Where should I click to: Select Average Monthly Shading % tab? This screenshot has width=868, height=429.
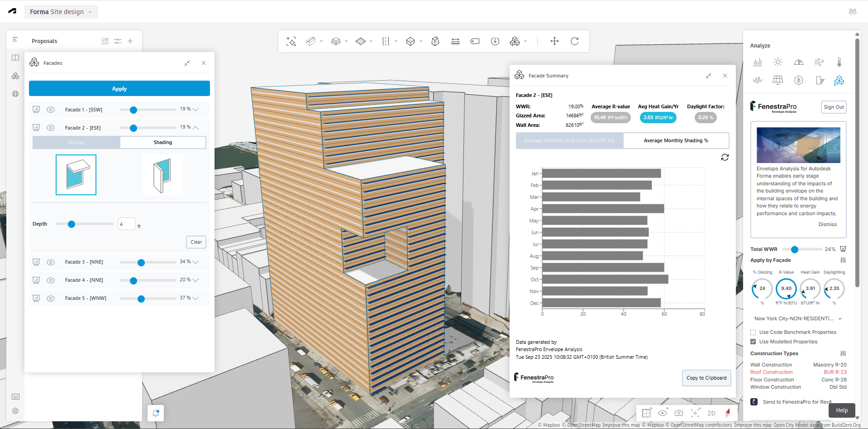pos(676,140)
